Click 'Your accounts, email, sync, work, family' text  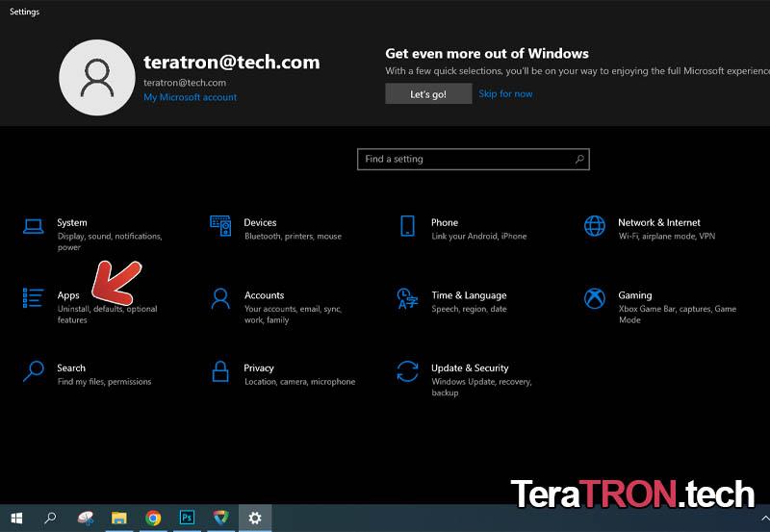click(x=294, y=314)
